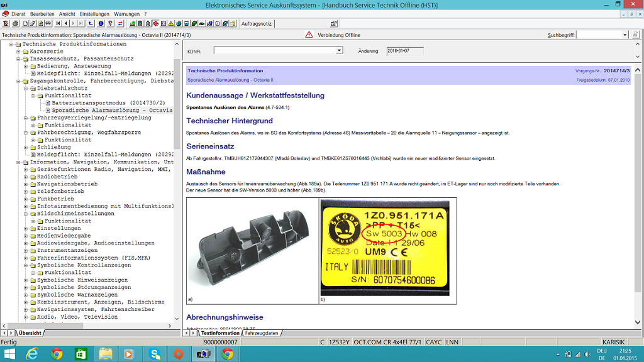Expand the Medienwiedergabe tree node
Screen dimensions: 644x362
(x=26, y=236)
